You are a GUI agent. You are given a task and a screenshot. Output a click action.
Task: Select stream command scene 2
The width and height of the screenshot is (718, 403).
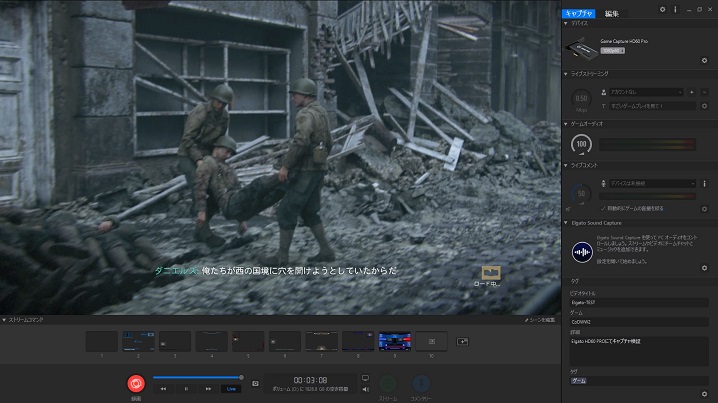138,342
